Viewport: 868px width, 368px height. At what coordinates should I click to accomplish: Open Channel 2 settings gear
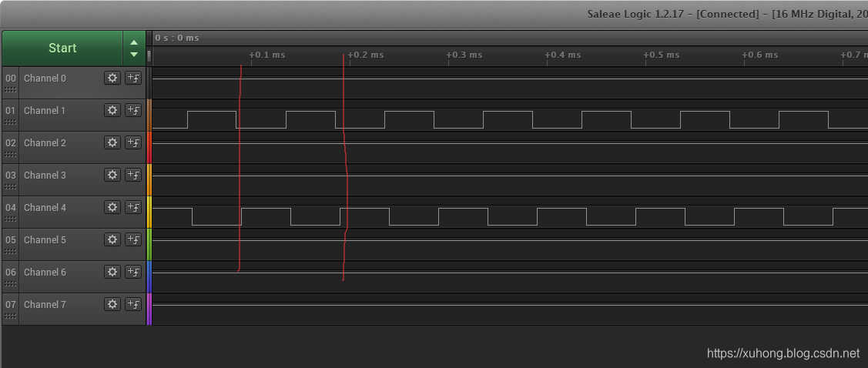(x=112, y=142)
